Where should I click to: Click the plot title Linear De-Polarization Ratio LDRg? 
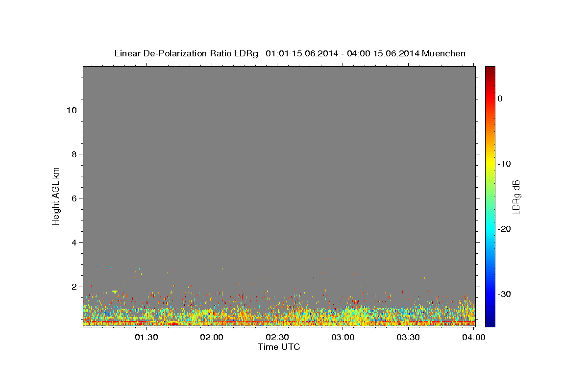click(x=186, y=53)
